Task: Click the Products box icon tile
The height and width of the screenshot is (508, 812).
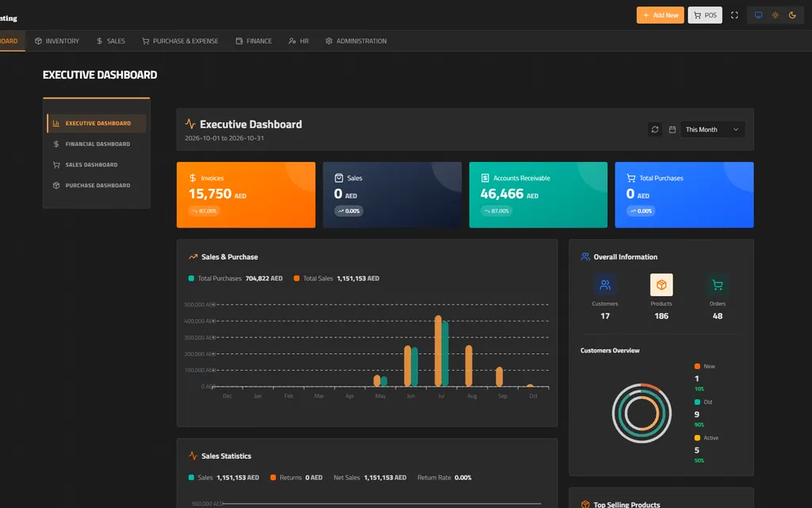Action: point(661,285)
